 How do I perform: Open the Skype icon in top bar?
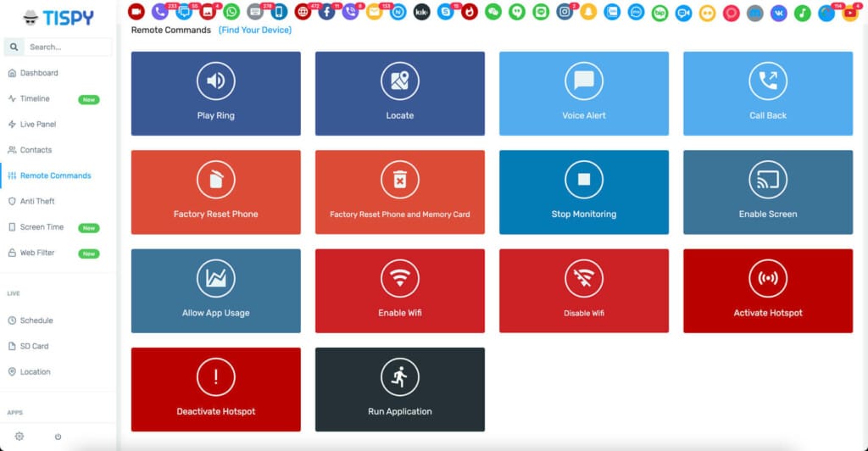click(445, 13)
